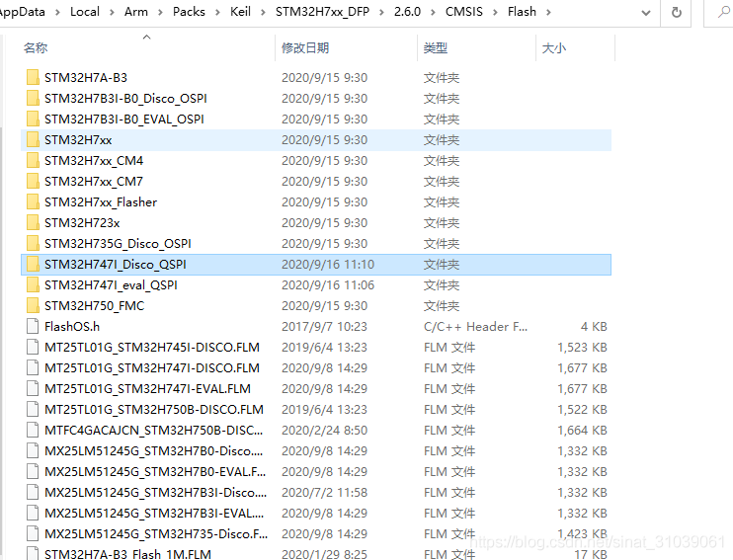Click the date 2020/9/16 11:06

click(328, 284)
